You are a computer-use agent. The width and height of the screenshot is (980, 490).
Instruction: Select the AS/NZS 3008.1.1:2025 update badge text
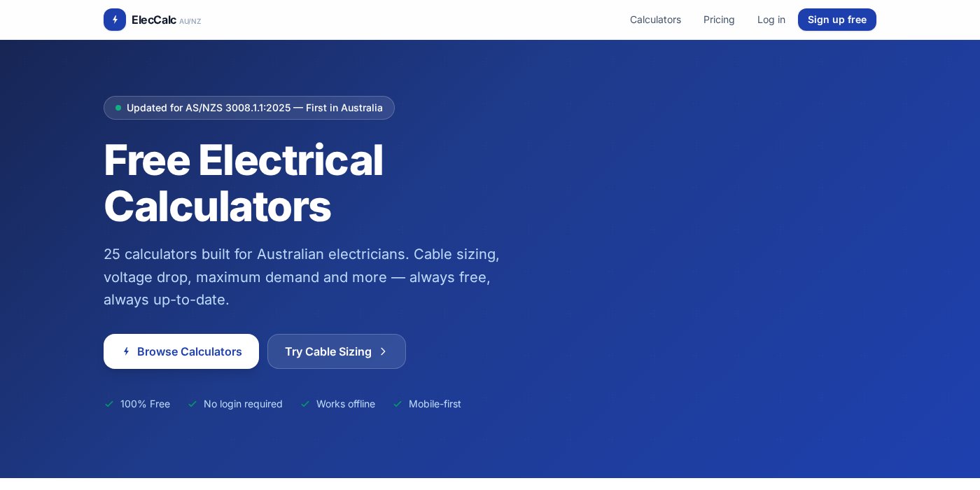[x=255, y=108]
